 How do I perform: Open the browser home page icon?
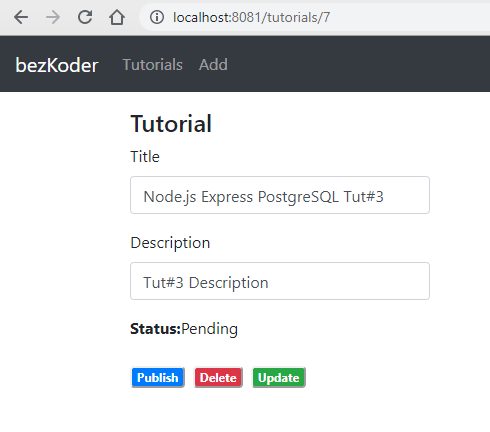(x=117, y=17)
